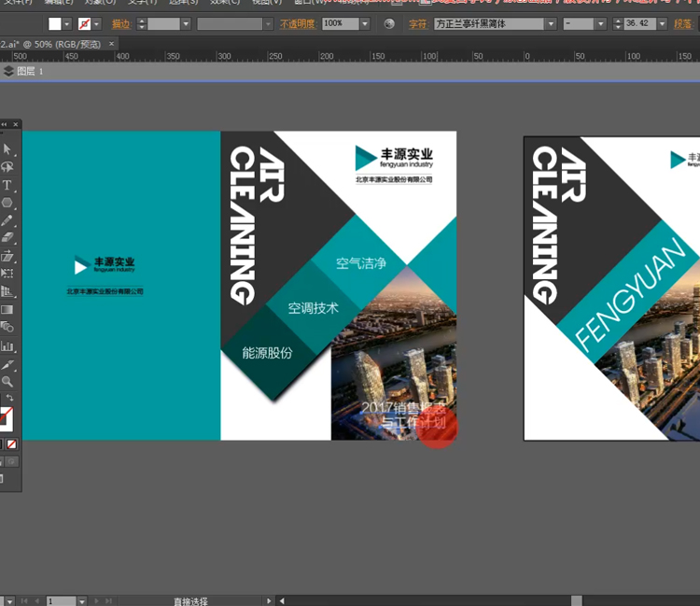
Task: Open the 效果 Effect menu
Action: pyautogui.click(x=225, y=2)
